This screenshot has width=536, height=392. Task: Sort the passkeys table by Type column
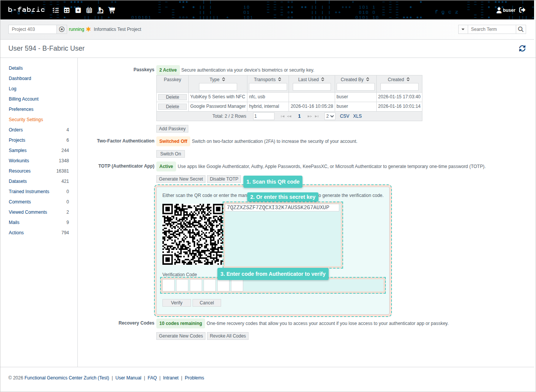point(218,80)
